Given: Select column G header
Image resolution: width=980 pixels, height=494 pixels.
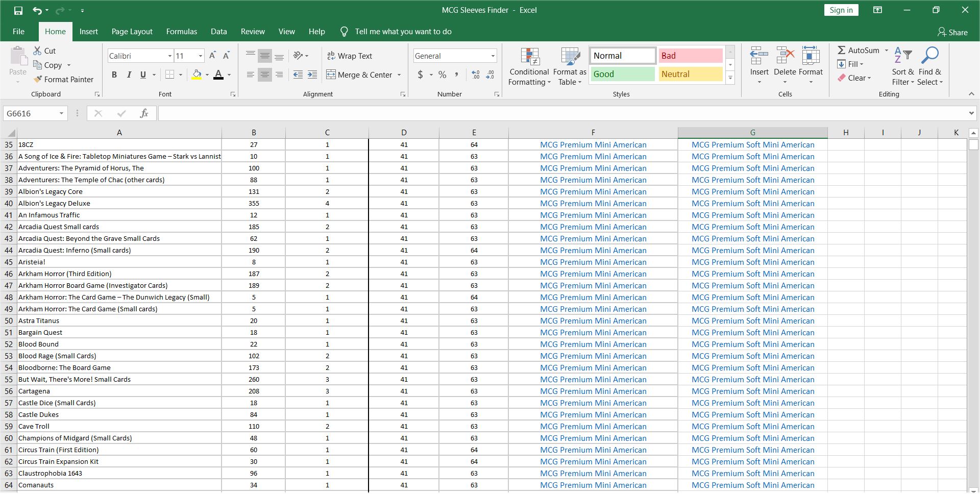Looking at the screenshot, I should (752, 132).
